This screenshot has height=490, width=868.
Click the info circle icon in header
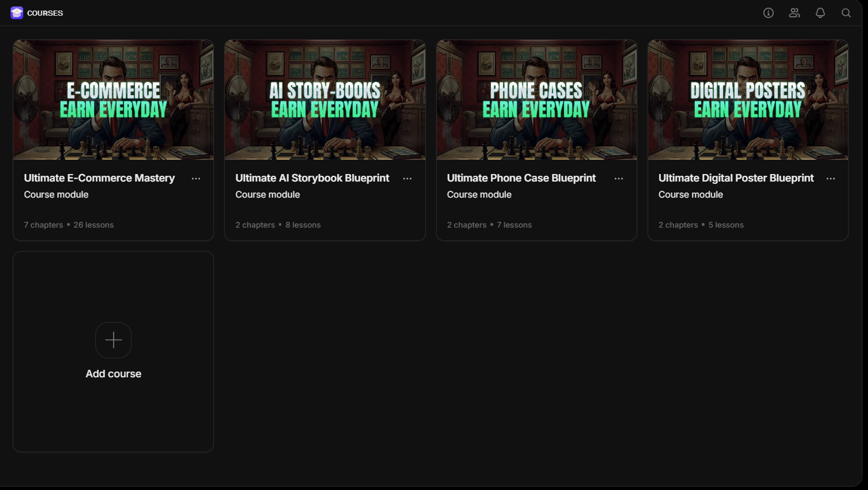(x=768, y=13)
